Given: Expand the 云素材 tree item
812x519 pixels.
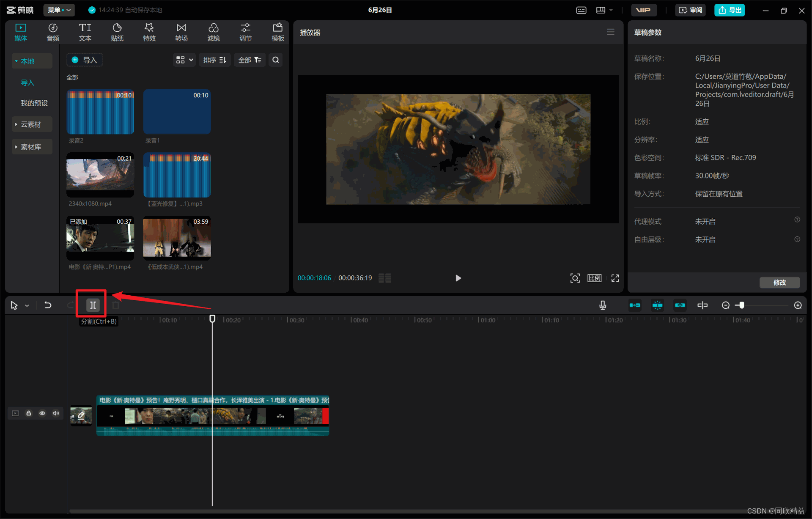Looking at the screenshot, I should 31,124.
